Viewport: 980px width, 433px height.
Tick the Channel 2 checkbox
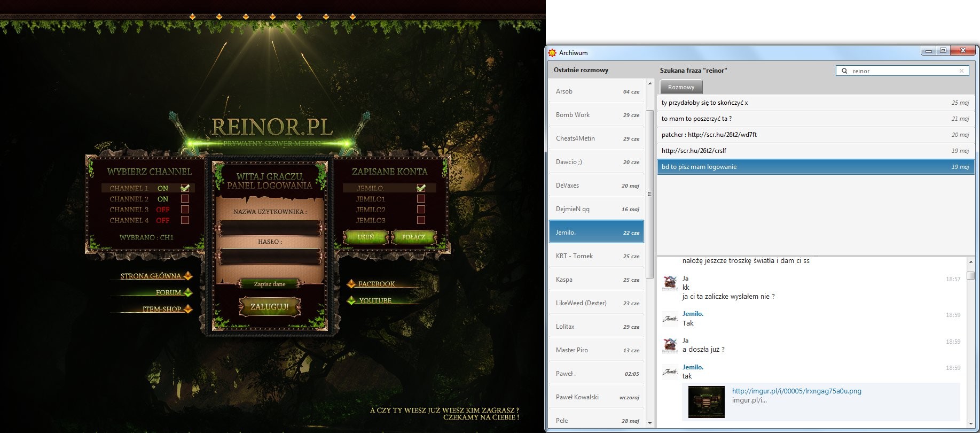[x=185, y=198]
